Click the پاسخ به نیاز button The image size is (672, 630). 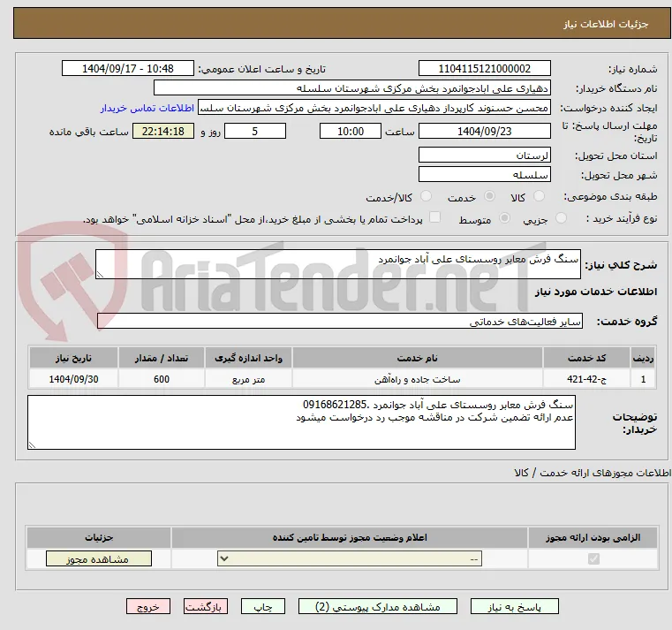514,606
